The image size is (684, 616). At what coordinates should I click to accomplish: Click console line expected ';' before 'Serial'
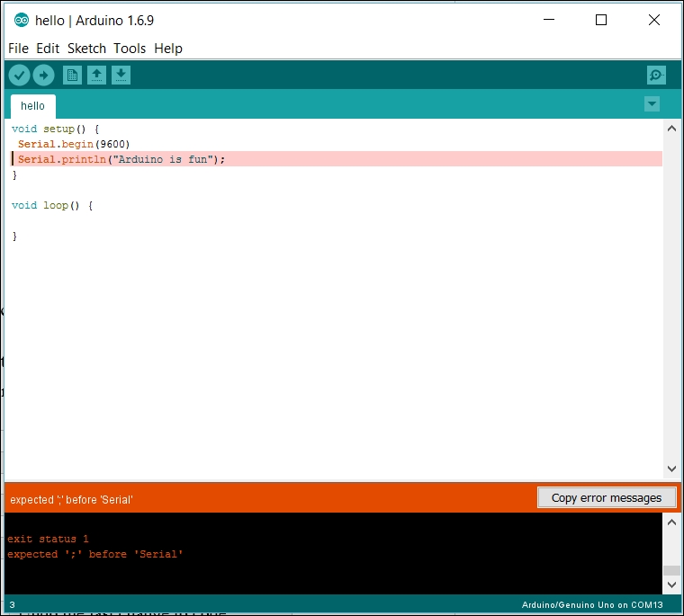pos(95,555)
